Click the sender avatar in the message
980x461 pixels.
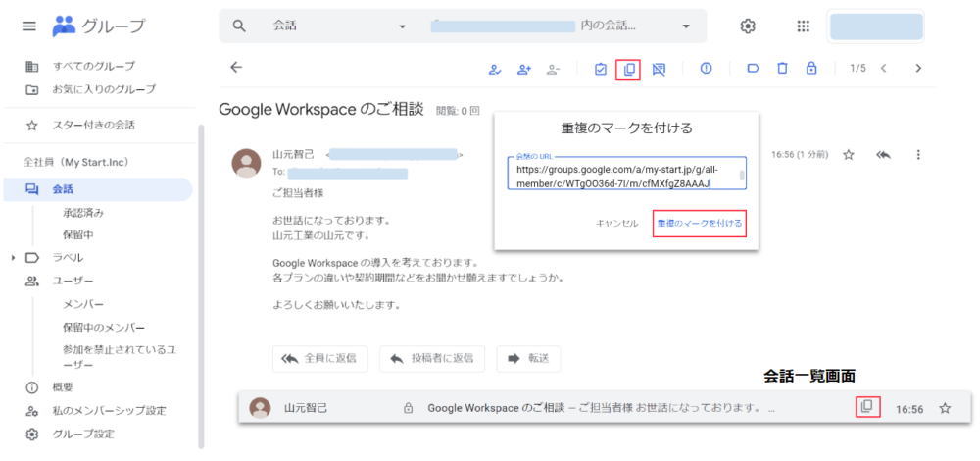click(246, 163)
